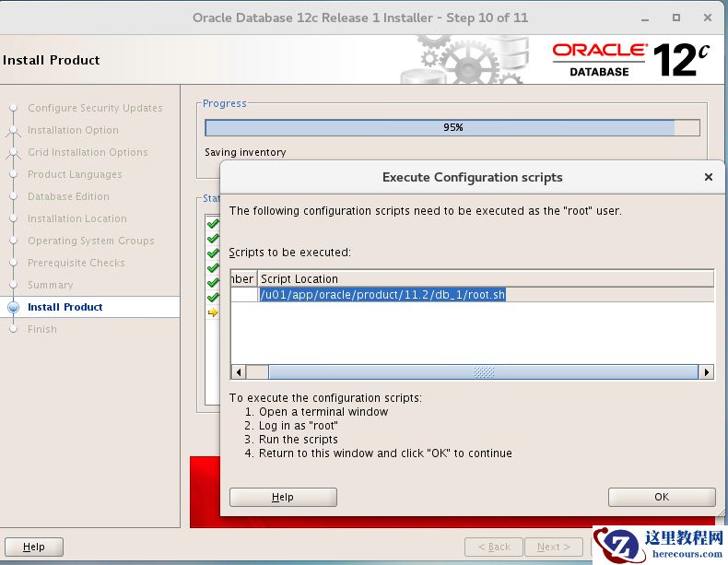The width and height of the screenshot is (728, 565).
Task: Select the Finish step in sidebar
Action: (42, 329)
